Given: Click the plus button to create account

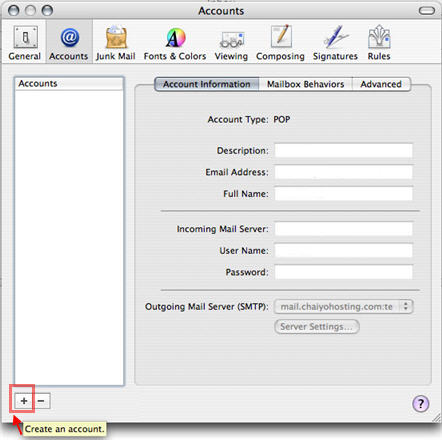Looking at the screenshot, I should (24, 401).
